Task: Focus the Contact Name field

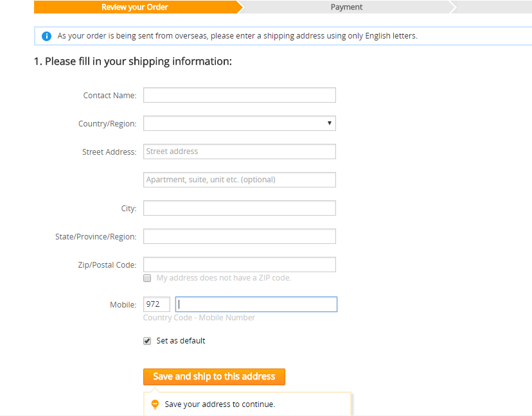Action: (x=239, y=95)
